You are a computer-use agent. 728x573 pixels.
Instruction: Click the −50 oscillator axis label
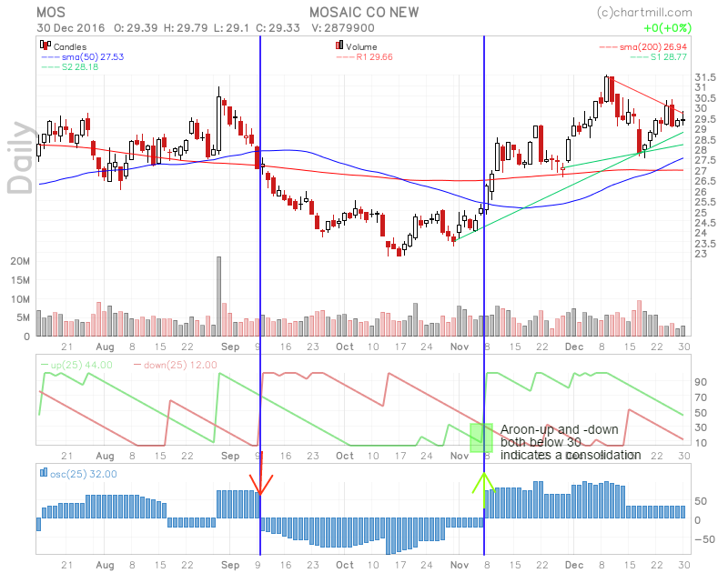704,539
